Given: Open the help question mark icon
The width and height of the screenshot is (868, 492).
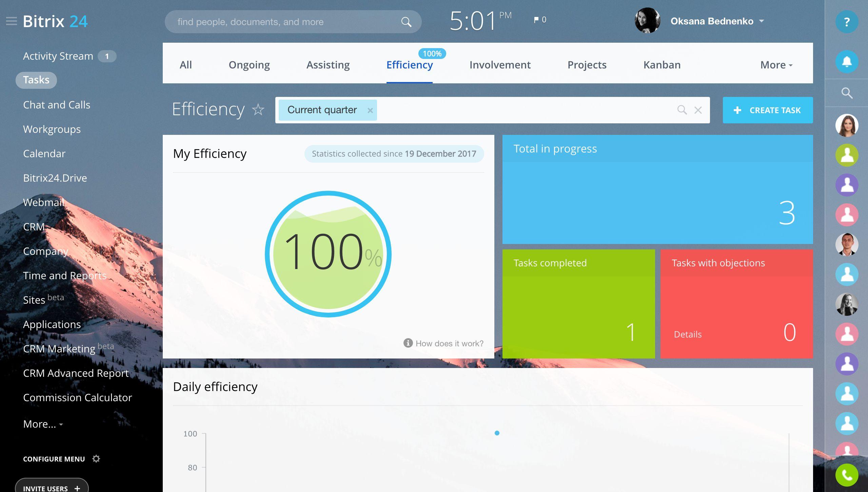Looking at the screenshot, I should [x=847, y=22].
